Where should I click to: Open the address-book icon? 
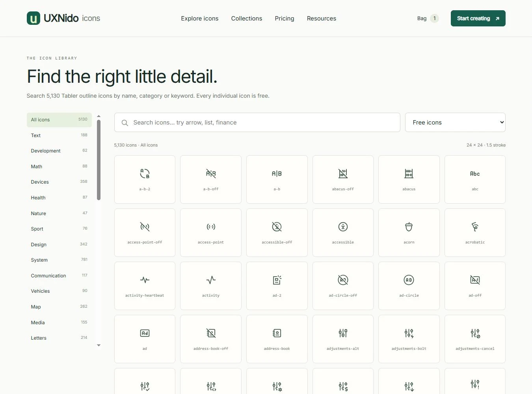point(277,339)
